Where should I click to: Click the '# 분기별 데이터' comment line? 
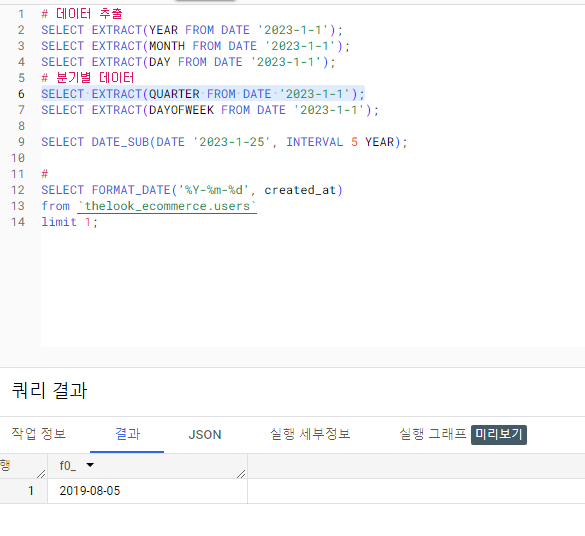[x=87, y=78]
